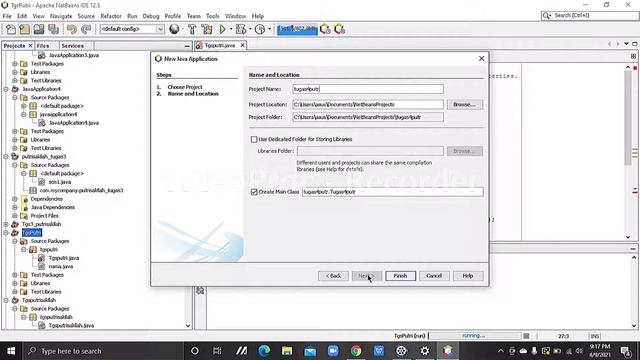Click the New File toolbar icon
The image size is (640, 360).
click(x=11, y=29)
